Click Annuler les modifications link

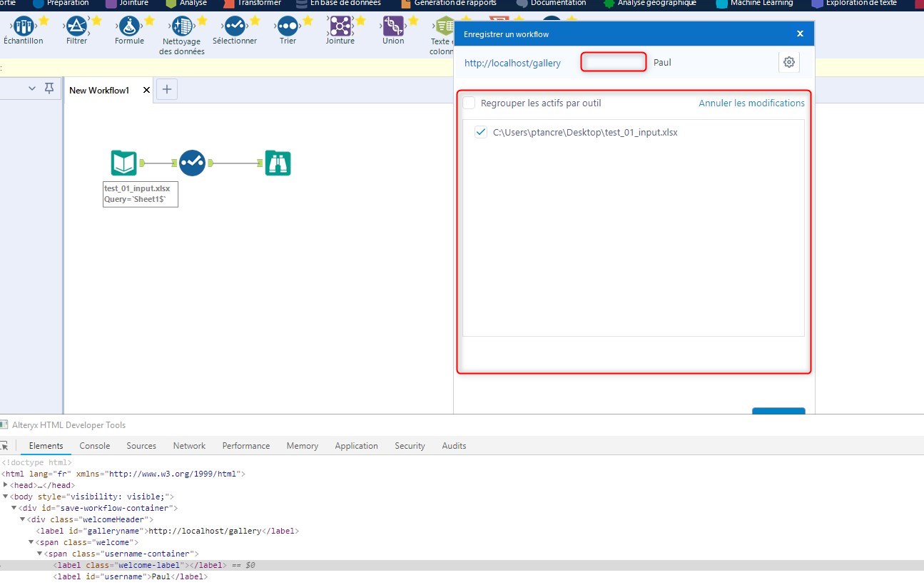point(751,103)
